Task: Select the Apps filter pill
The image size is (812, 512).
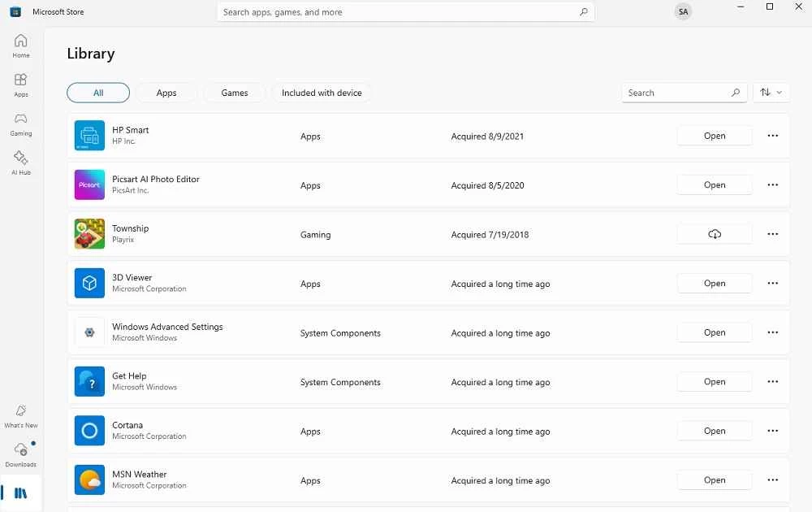Action: (166, 93)
